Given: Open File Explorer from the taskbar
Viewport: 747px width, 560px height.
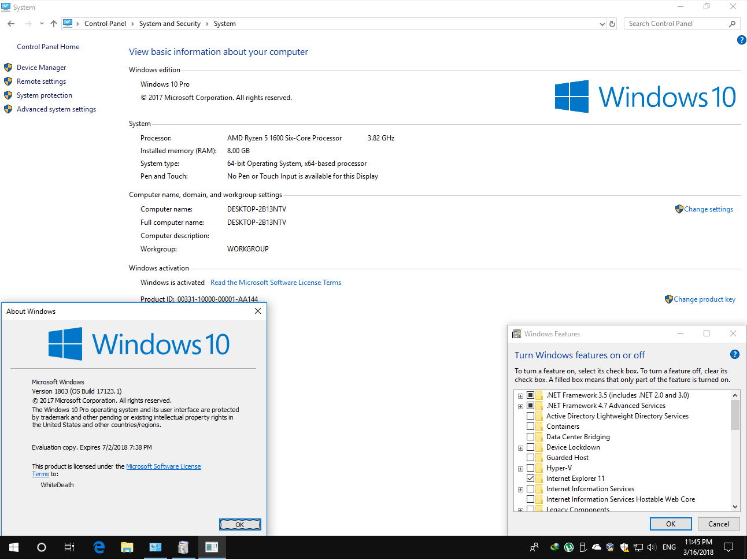Looking at the screenshot, I should [x=127, y=547].
